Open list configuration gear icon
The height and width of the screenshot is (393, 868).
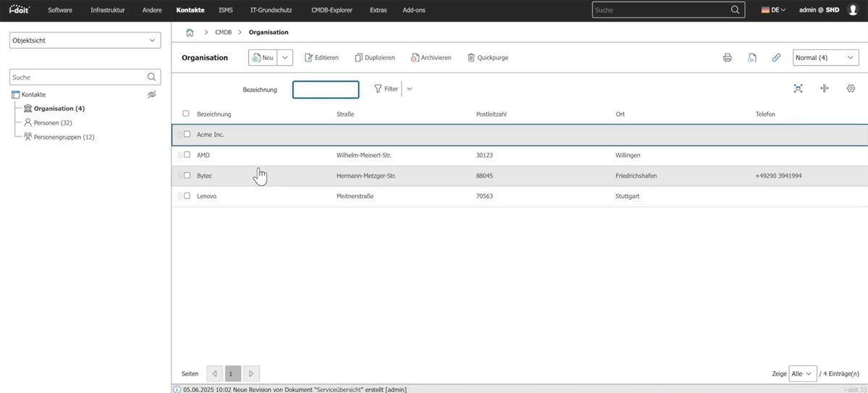[851, 88]
